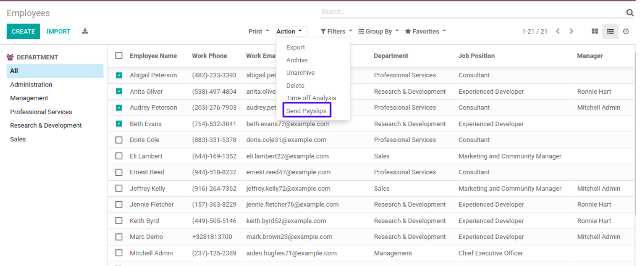This screenshot has height=266, width=644.
Task: Open the Activity clock view icon
Action: (x=626, y=31)
